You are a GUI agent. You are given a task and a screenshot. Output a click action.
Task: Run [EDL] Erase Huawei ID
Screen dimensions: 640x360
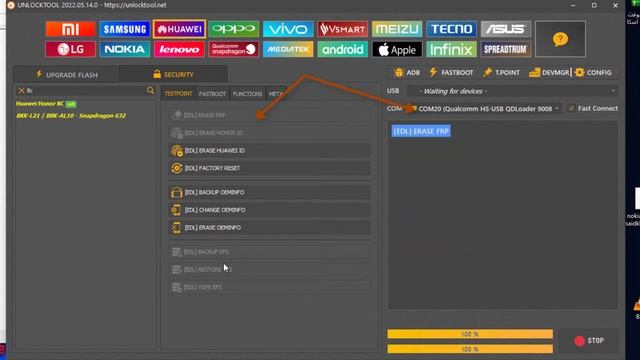pos(270,150)
